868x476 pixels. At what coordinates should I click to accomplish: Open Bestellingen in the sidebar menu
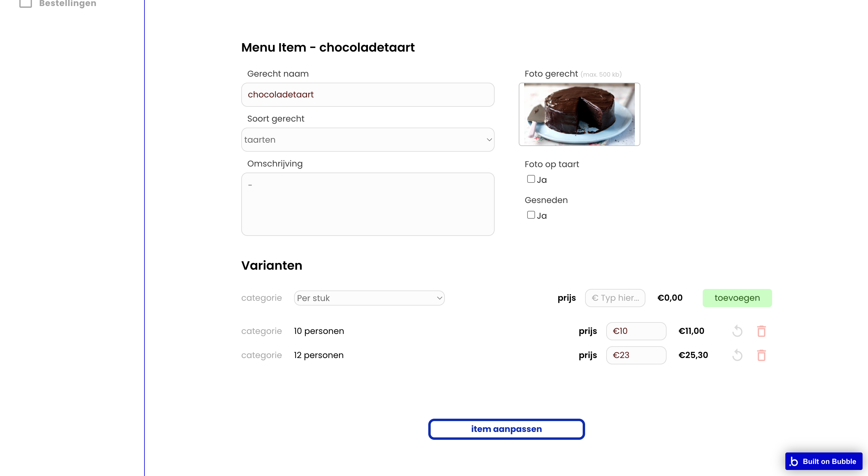click(x=67, y=3)
